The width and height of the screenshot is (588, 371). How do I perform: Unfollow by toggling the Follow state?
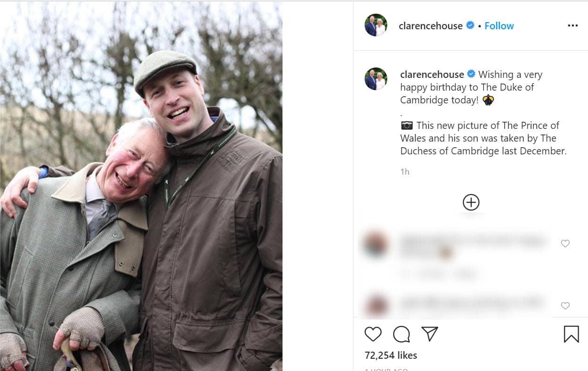pyautogui.click(x=499, y=26)
